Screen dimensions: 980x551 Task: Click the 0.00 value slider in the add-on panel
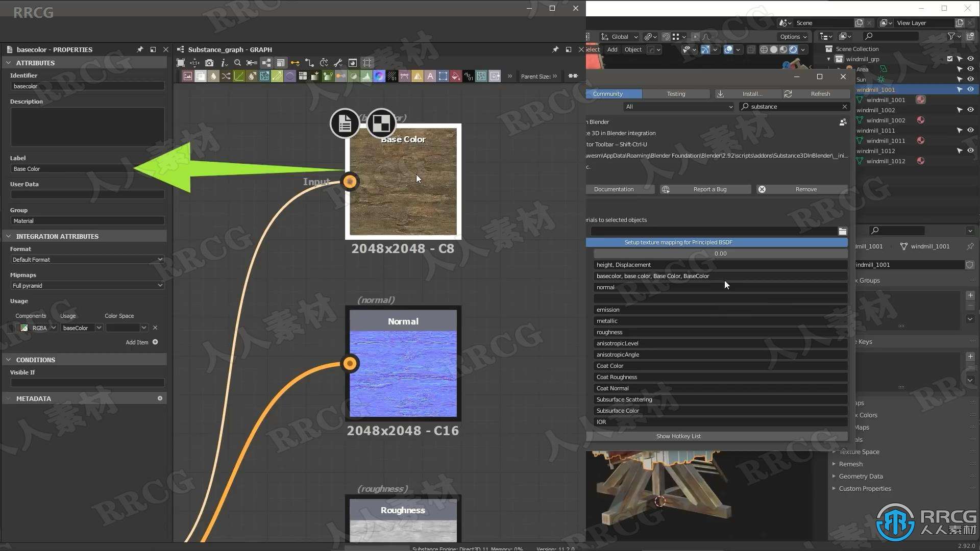coord(720,254)
